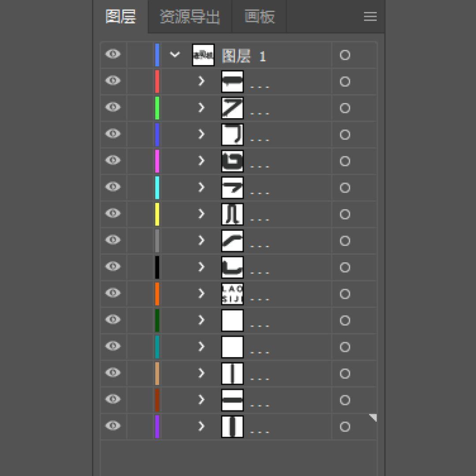
Task: Click target circle on black-coded sublayer
Action: (345, 268)
